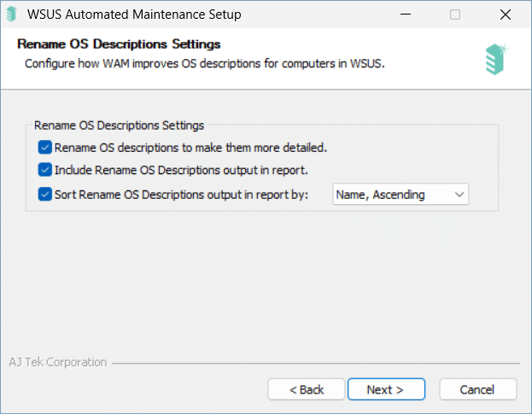Go back with the < Back button
532x414 pixels.
[307, 389]
